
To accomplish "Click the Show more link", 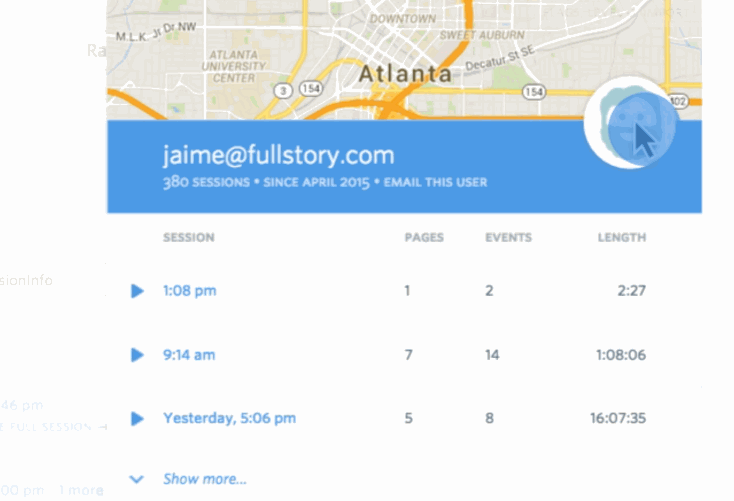I will point(205,479).
